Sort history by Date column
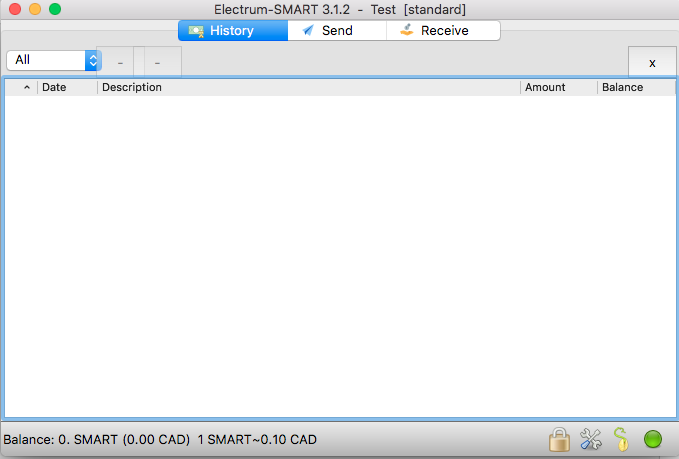This screenshot has height=459, width=679. (68, 87)
